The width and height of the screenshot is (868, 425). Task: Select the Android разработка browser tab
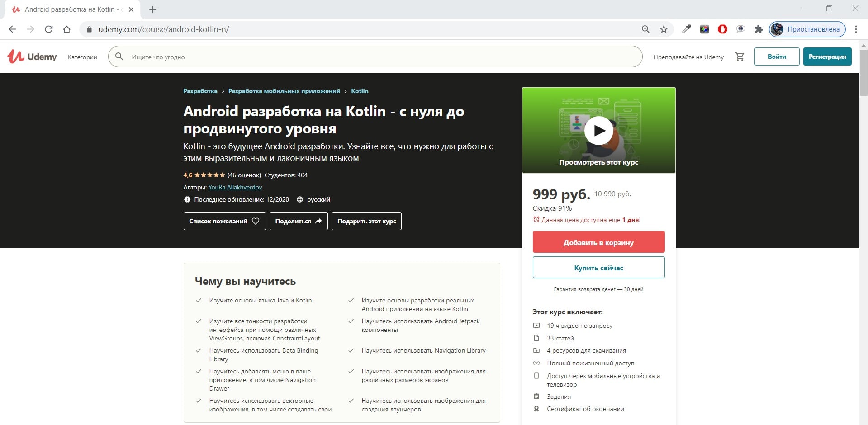click(72, 9)
